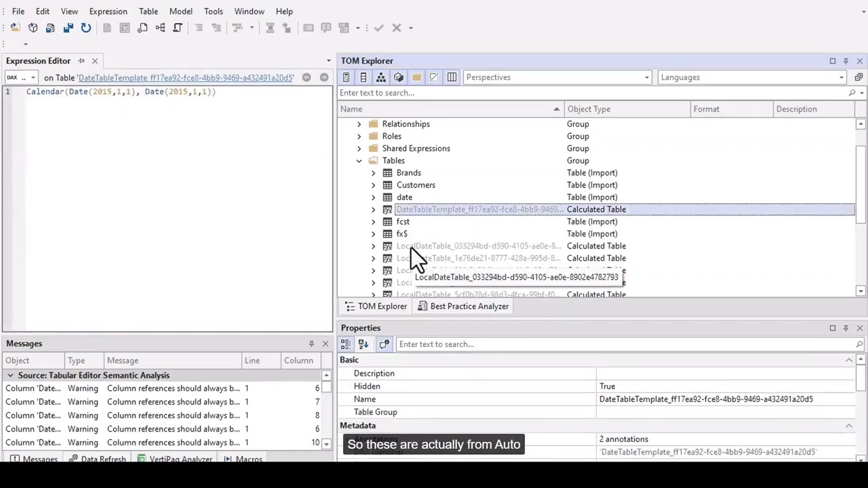Click the new DAX query document icon
This screenshot has width=868, height=488.
click(x=107, y=28)
